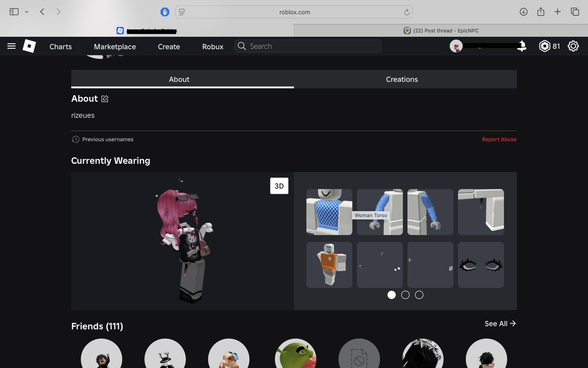Switch to the Creations tab
Viewport: 588px width, 368px height.
tap(405, 79)
